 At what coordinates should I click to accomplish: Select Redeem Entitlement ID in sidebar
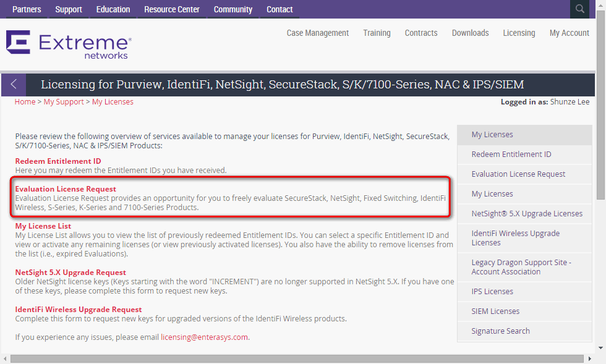524,154
